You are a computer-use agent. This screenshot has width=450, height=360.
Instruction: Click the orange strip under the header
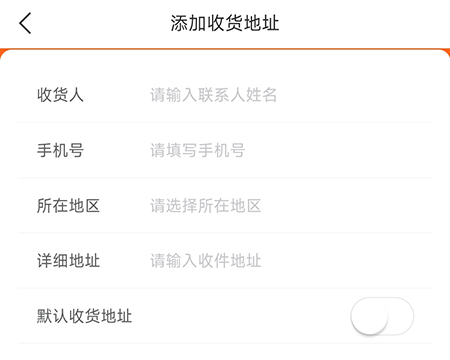pyautogui.click(x=225, y=50)
